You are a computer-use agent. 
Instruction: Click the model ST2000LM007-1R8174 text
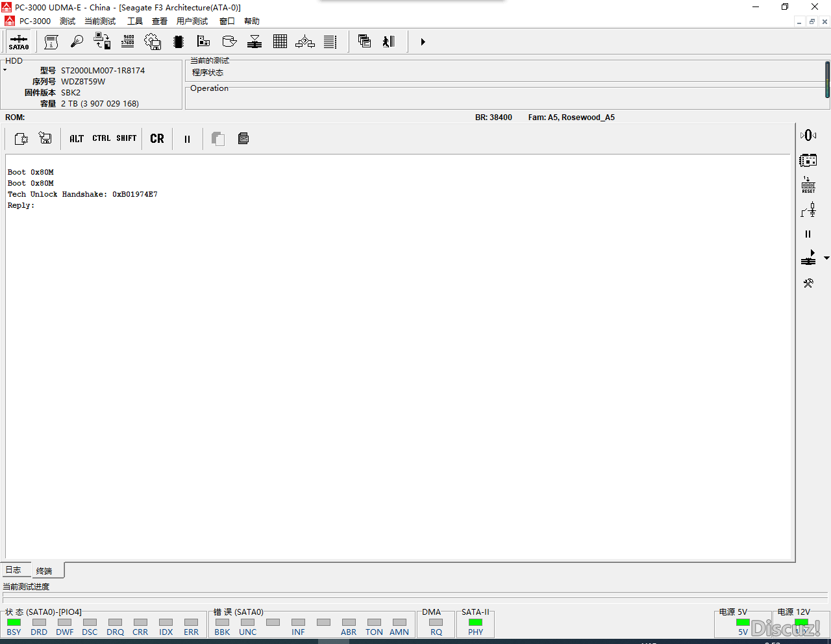pos(103,71)
